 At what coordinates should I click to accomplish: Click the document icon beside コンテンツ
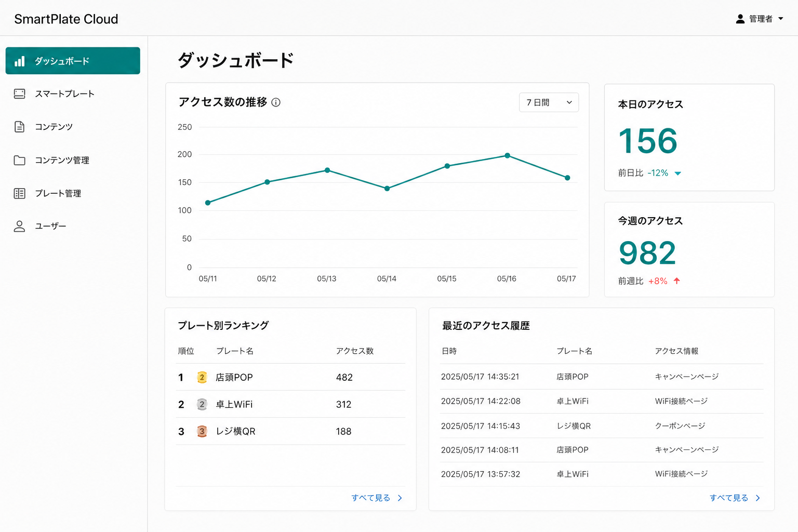point(20,127)
